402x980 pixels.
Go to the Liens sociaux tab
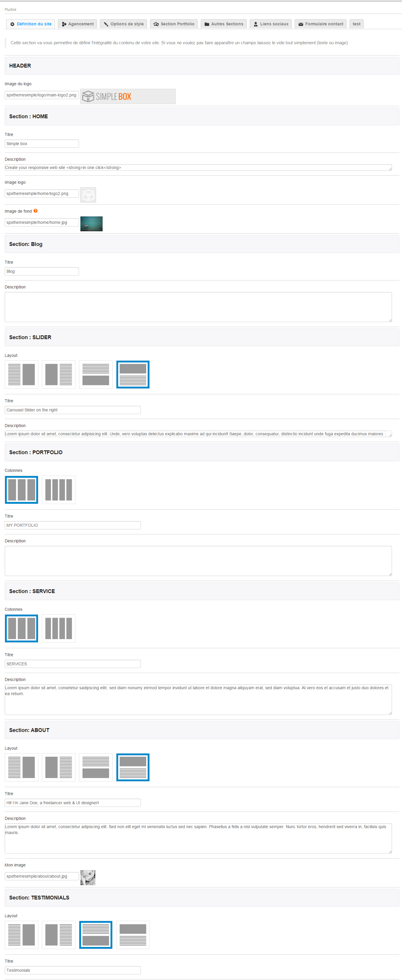click(x=271, y=24)
